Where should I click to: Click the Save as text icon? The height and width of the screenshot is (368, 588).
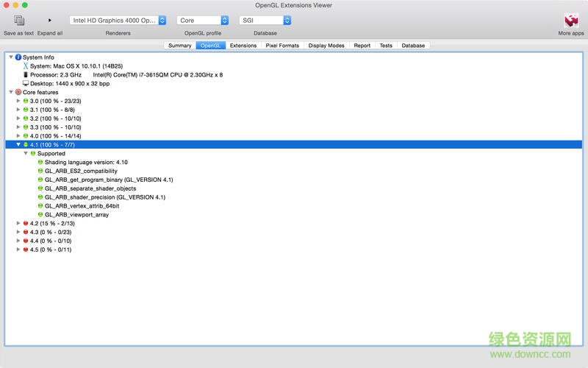[x=19, y=21]
